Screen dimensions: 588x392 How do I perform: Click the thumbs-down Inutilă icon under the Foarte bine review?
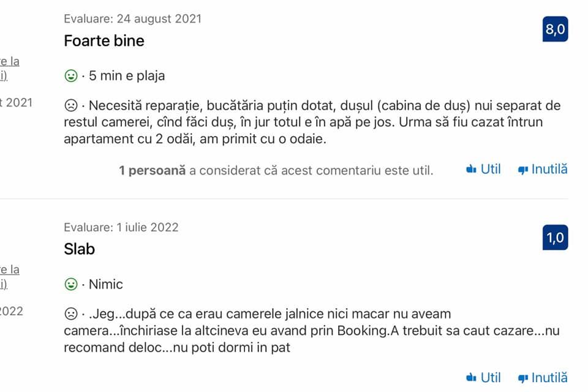coord(522,170)
